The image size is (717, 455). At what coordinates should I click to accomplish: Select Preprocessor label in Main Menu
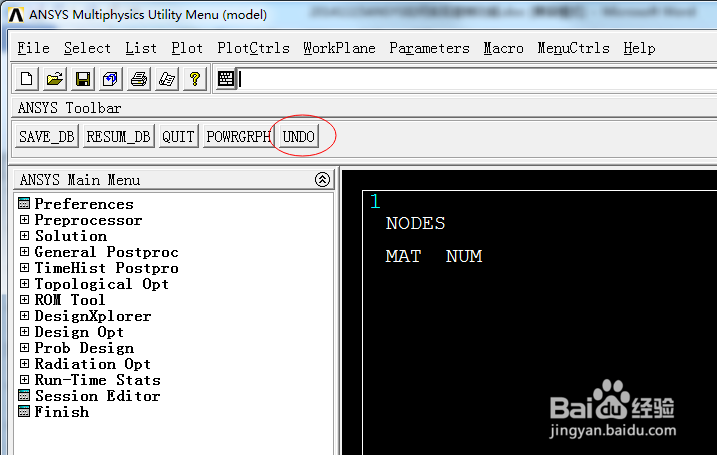(x=88, y=220)
